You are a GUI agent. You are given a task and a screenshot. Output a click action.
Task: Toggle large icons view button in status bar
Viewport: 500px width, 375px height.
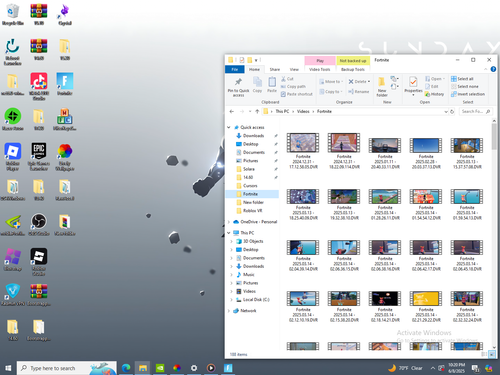coord(492,354)
